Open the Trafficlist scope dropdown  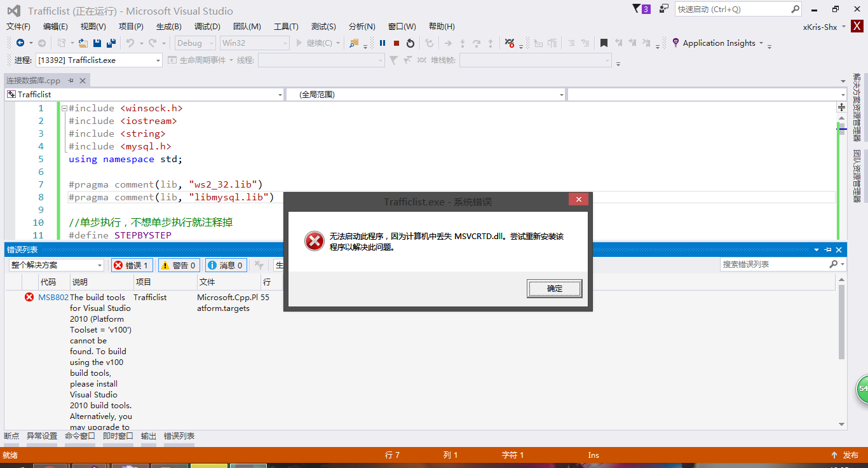point(144,94)
